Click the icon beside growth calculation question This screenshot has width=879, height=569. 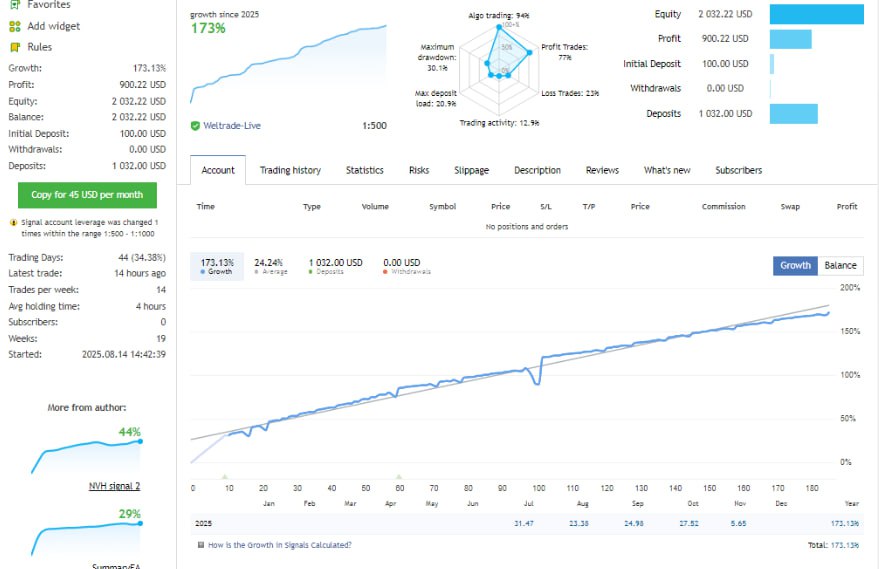click(x=201, y=545)
